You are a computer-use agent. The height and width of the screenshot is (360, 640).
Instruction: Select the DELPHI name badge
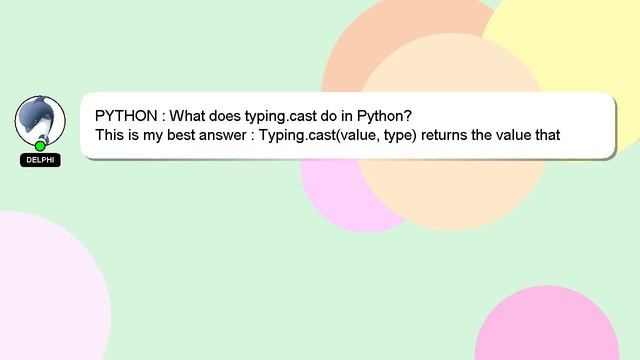click(x=40, y=160)
